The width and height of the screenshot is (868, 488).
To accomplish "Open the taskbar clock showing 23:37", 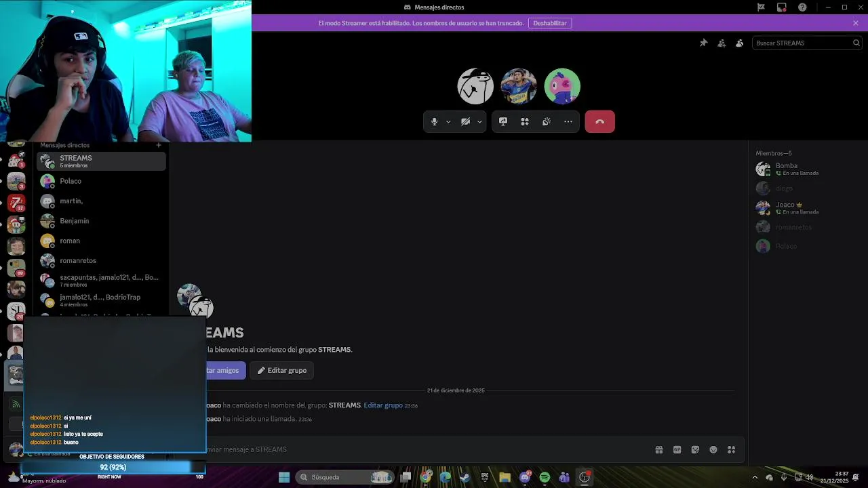I will pos(835,477).
